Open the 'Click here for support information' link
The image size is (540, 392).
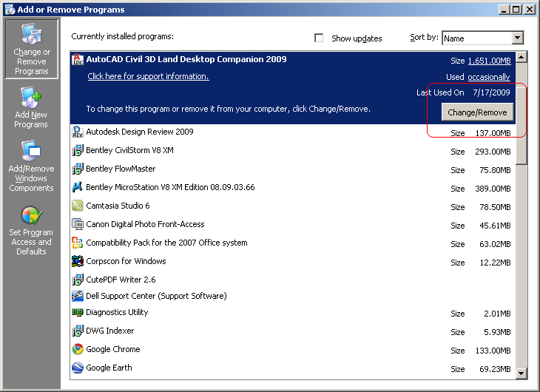click(148, 77)
